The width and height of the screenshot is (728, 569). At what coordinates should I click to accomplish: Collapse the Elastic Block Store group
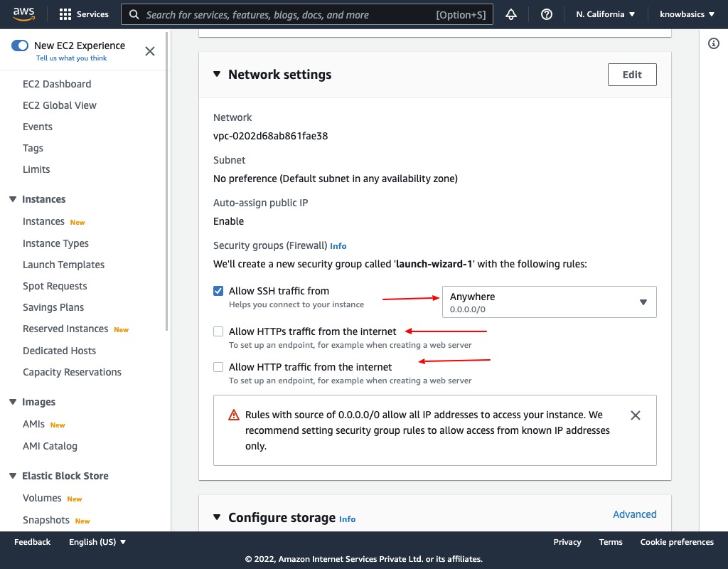[13, 476]
